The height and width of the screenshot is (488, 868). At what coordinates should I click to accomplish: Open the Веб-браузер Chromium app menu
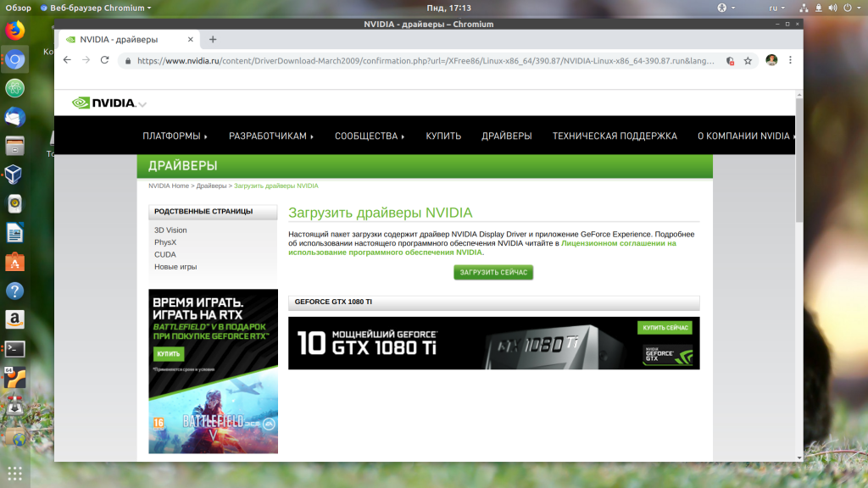click(x=96, y=8)
